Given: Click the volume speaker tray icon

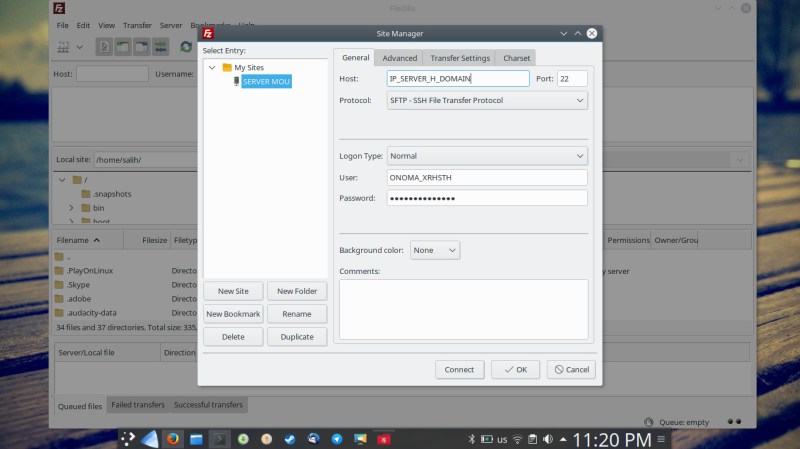Looking at the screenshot, I should 548,439.
